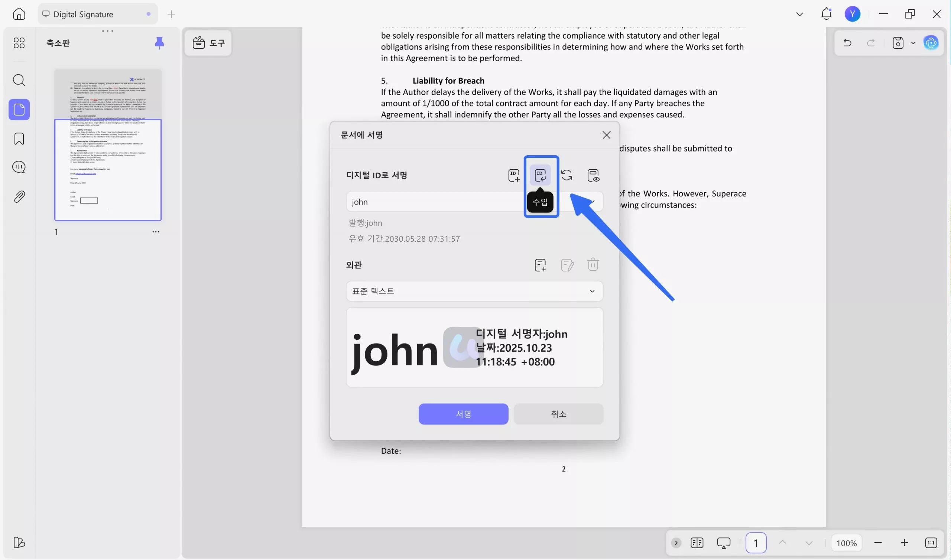Image resolution: width=951 pixels, height=560 pixels.
Task: Open the 100% zoom level dropdown
Action: tap(846, 543)
